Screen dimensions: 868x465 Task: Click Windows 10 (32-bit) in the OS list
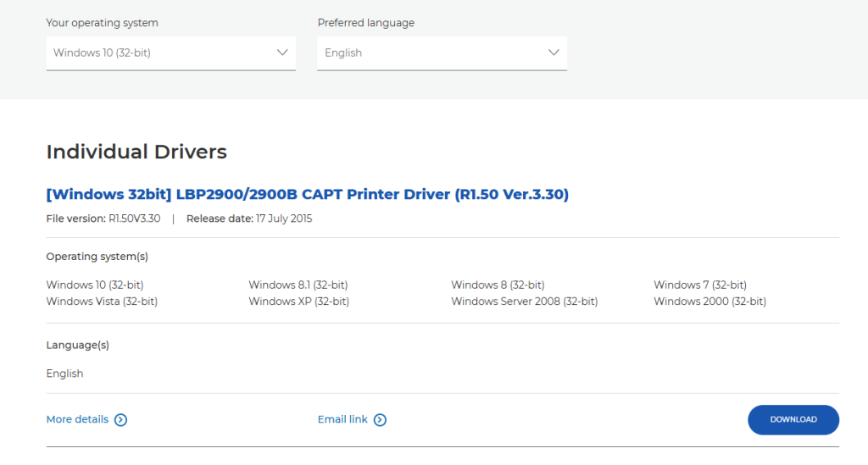tap(95, 285)
